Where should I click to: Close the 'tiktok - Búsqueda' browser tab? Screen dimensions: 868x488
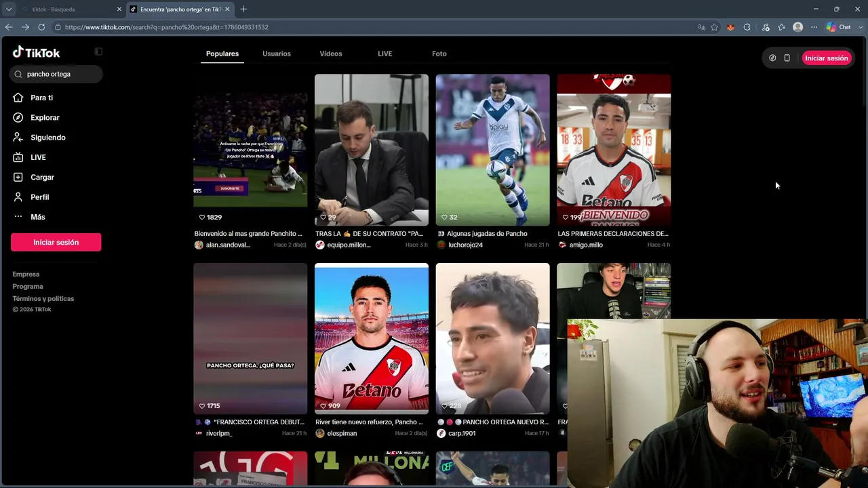click(119, 9)
